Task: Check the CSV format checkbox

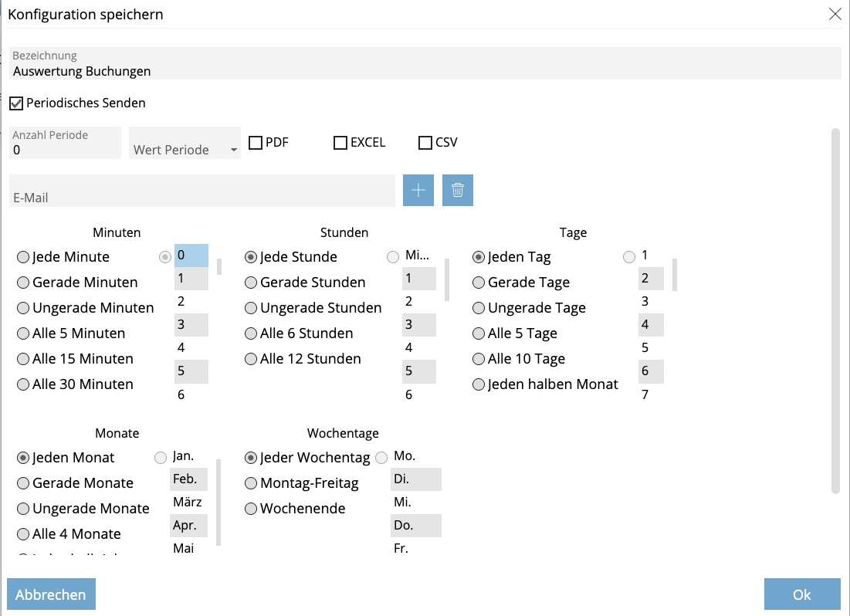Action: tap(425, 143)
